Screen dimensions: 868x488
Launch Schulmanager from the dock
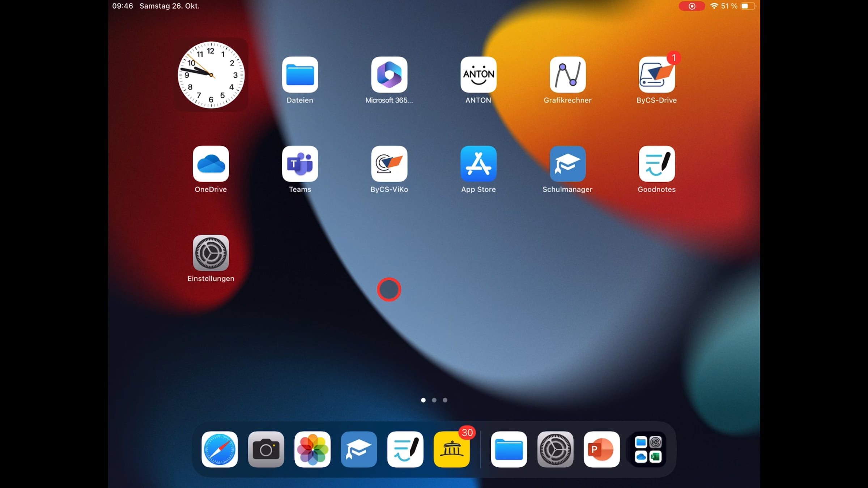(359, 449)
